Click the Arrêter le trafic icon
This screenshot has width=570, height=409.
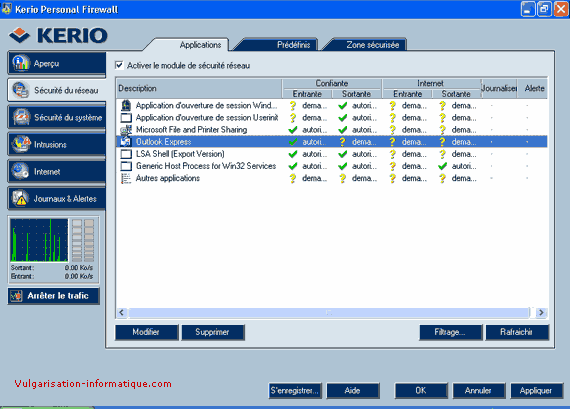(16, 296)
